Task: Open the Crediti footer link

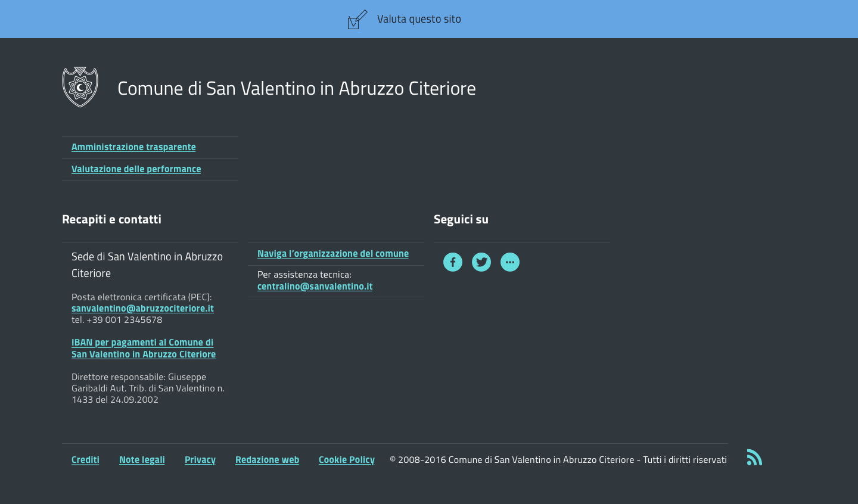Action: tap(85, 460)
